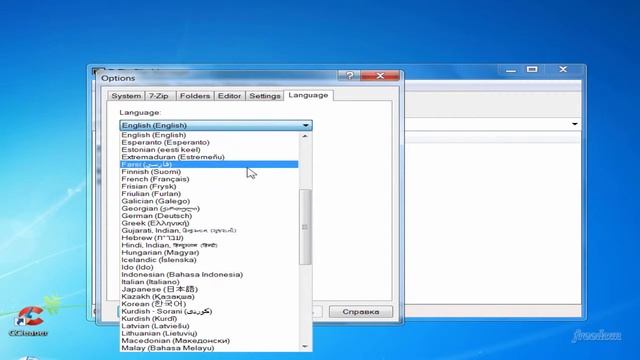Select Ido (Ido)
The width and height of the screenshot is (640, 360).
(x=209, y=267)
